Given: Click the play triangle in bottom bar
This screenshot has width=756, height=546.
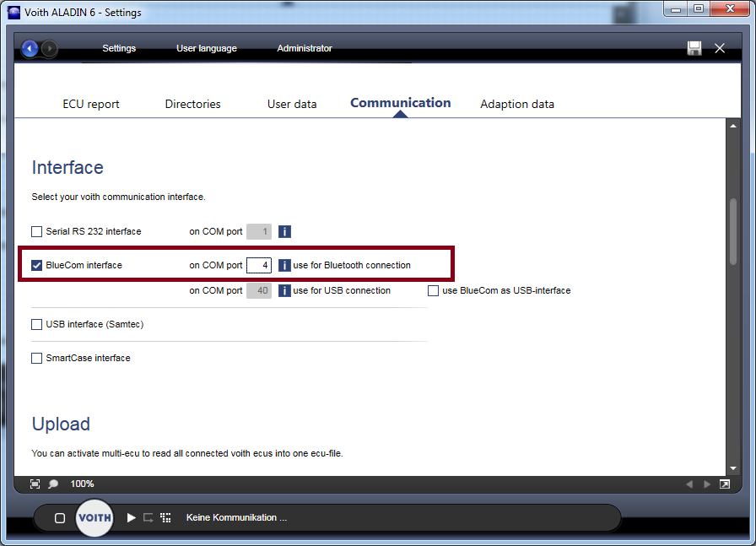Looking at the screenshot, I should pos(131,517).
